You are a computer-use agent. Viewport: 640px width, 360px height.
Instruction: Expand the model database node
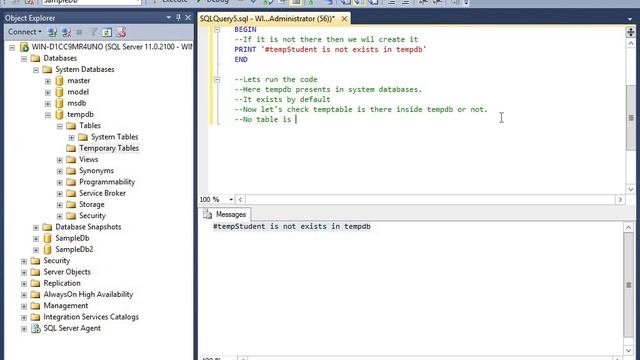[48, 92]
